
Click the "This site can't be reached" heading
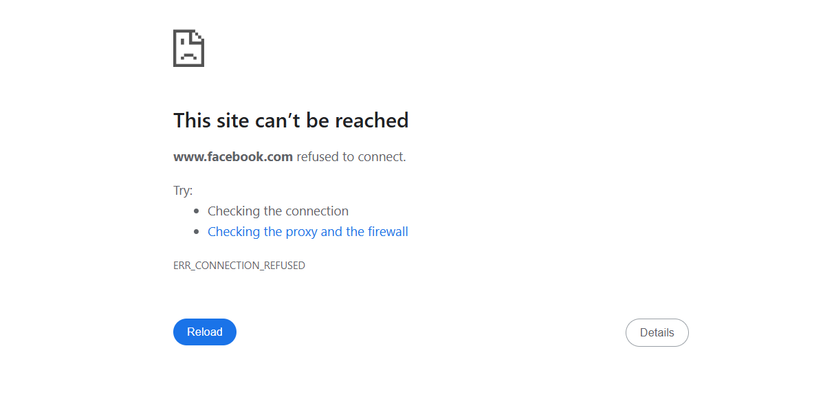[x=290, y=120]
